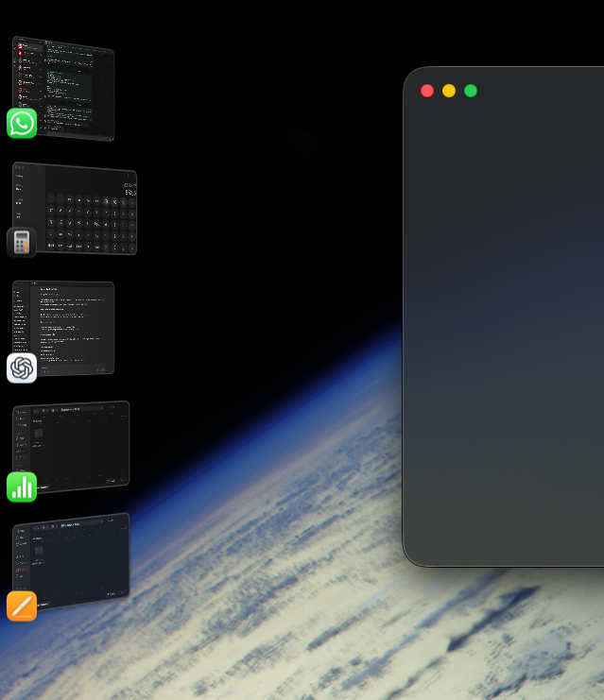Screen dimensions: 604x700
Task: Click the WhatsApp app icon in Stage Manager
Action: point(22,123)
